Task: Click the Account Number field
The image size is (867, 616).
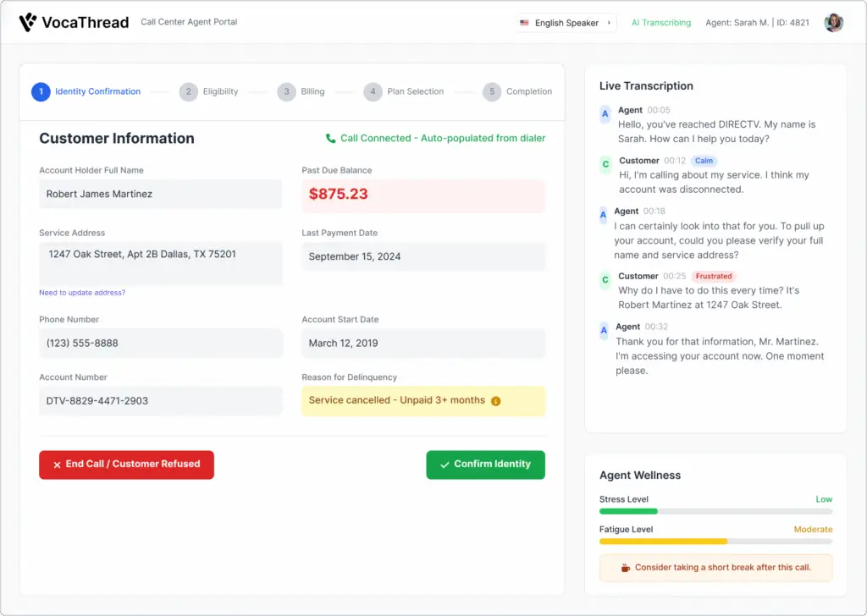Action: point(160,401)
